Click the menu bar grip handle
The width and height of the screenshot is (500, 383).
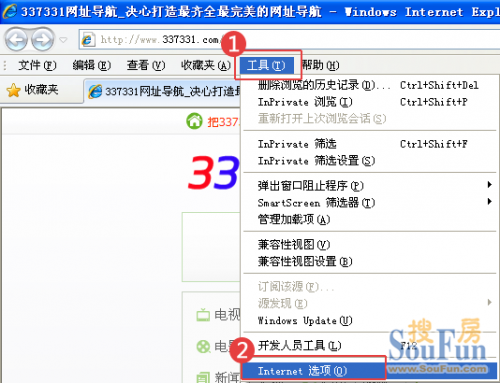click(5, 65)
